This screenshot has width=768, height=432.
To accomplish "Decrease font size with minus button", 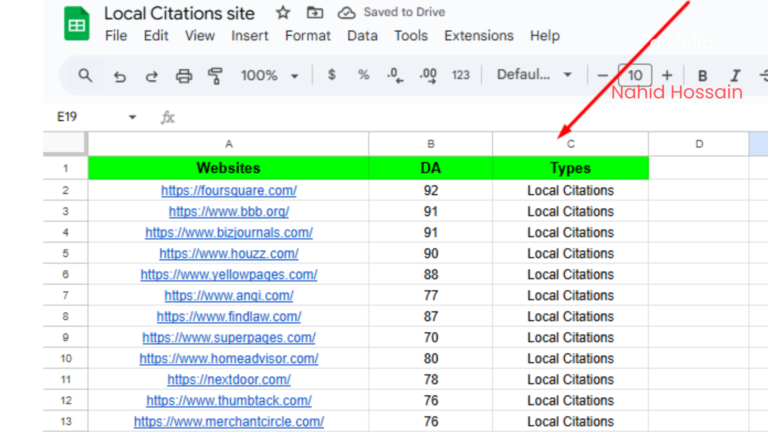I will (602, 75).
